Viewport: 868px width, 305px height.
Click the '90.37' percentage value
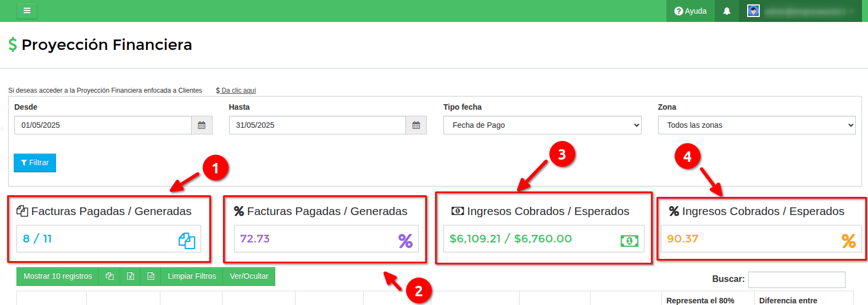(x=683, y=239)
